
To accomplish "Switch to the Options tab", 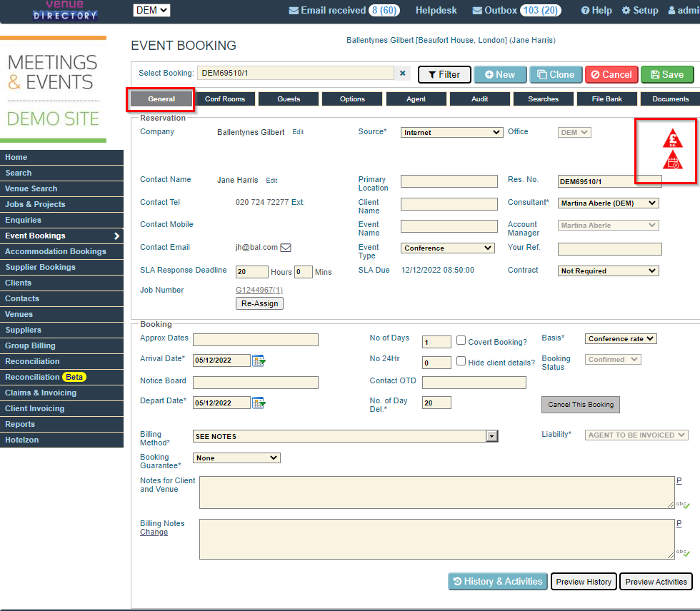I will [x=352, y=99].
